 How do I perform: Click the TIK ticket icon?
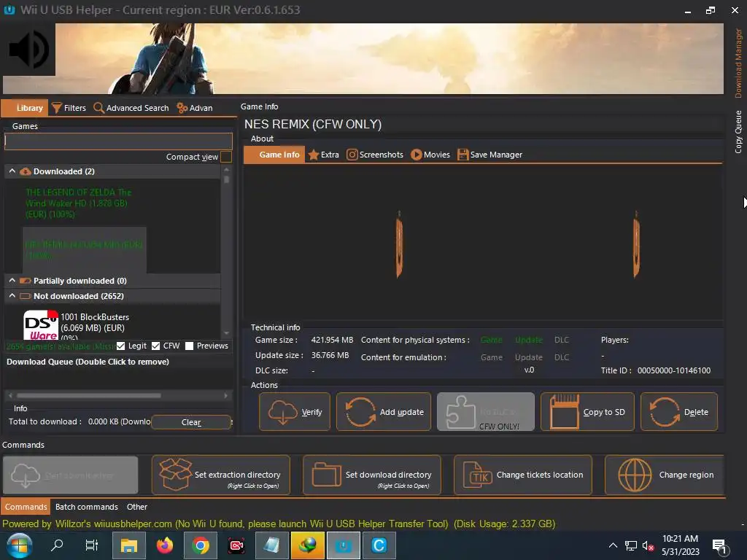tap(477, 475)
